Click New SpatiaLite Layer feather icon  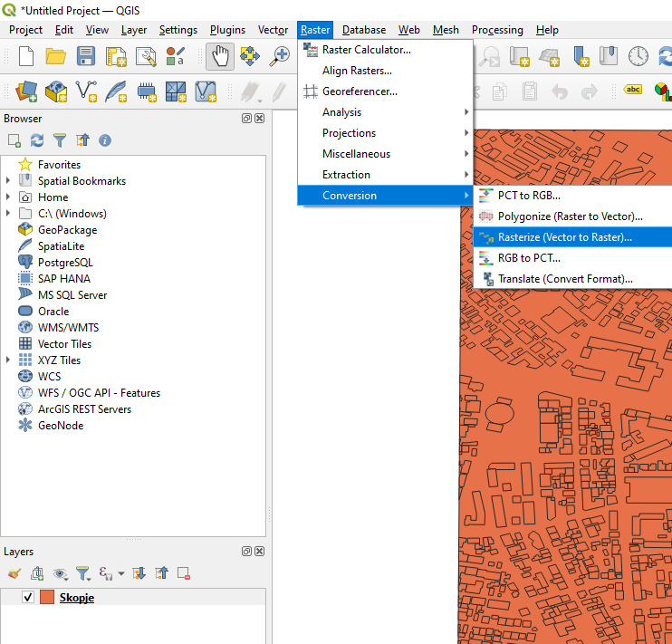click(116, 91)
